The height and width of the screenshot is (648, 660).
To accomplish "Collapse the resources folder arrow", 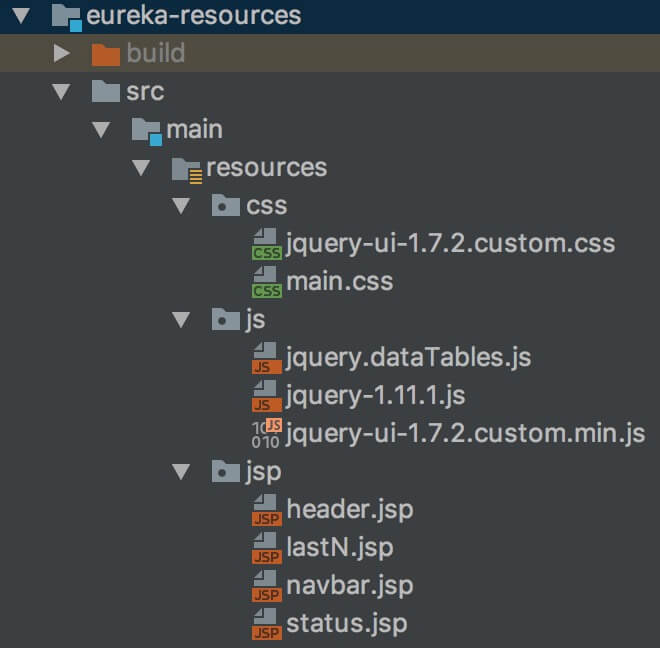I will pyautogui.click(x=141, y=168).
